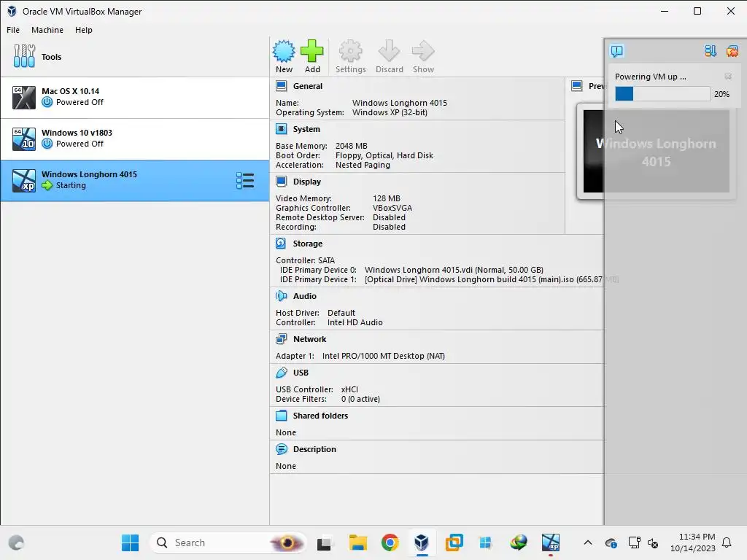Click the clear all notifications icon
Image resolution: width=747 pixels, height=560 pixels.
pos(732,50)
